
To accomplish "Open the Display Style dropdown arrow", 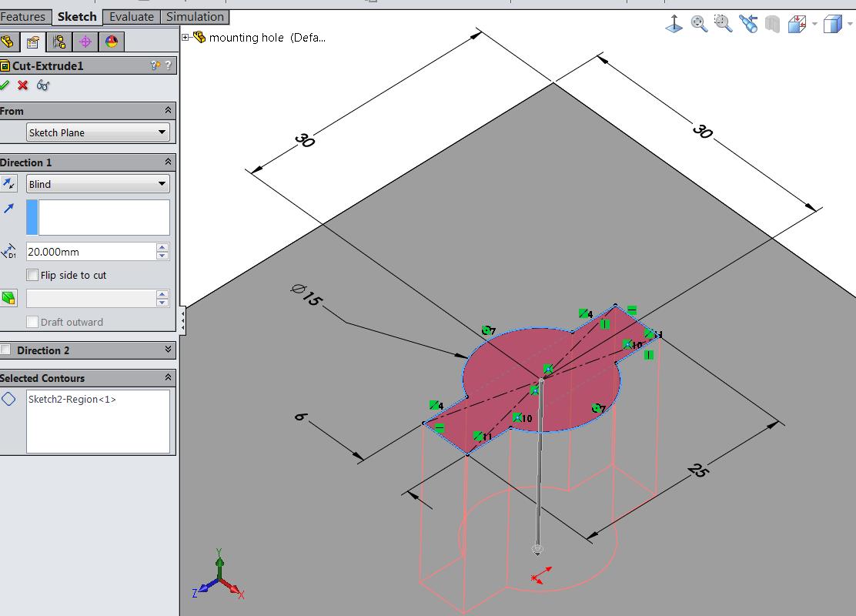I will 851,25.
